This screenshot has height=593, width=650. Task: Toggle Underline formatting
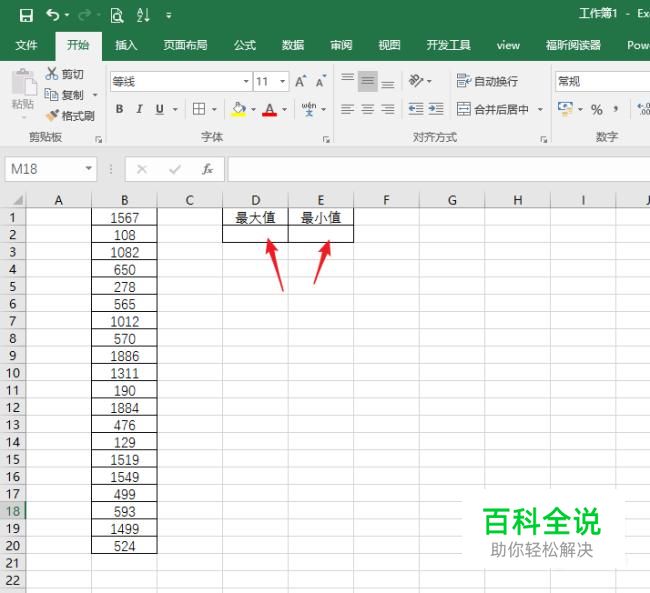point(160,109)
